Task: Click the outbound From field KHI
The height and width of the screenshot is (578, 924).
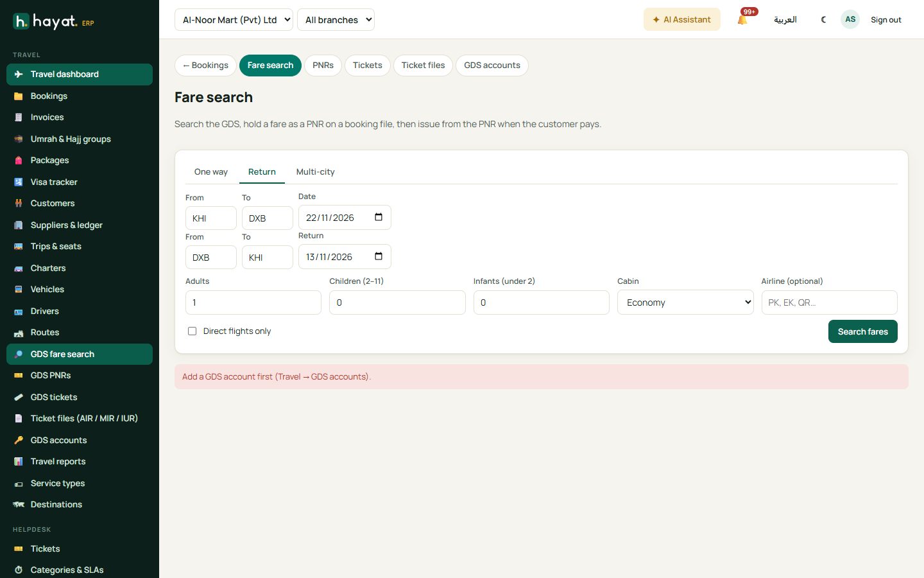Action: [211, 218]
